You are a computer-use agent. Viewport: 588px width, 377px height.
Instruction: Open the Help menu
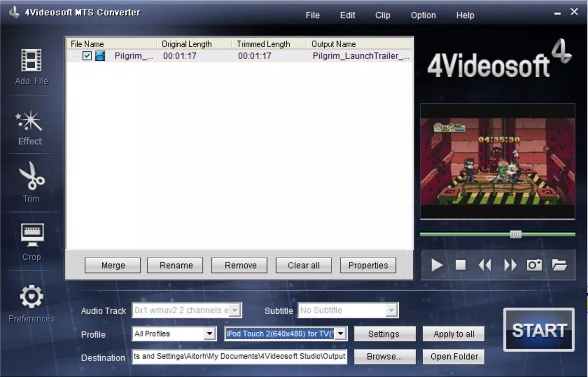(x=465, y=15)
